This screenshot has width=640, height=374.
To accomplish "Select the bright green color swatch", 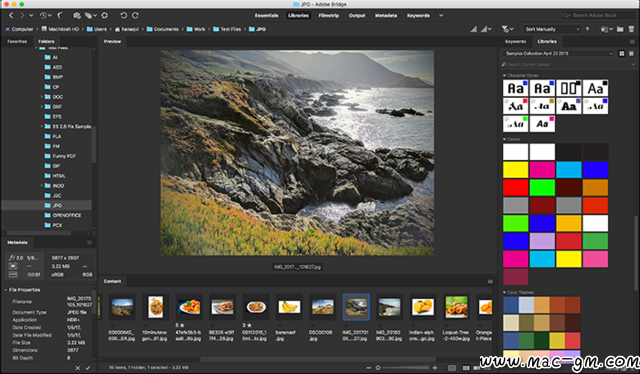I will point(542,187).
